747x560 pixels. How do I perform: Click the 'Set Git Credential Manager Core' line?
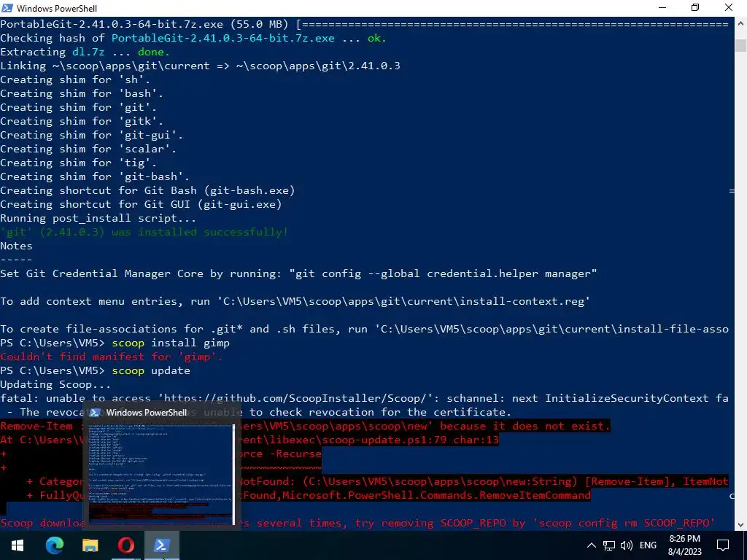(298, 273)
